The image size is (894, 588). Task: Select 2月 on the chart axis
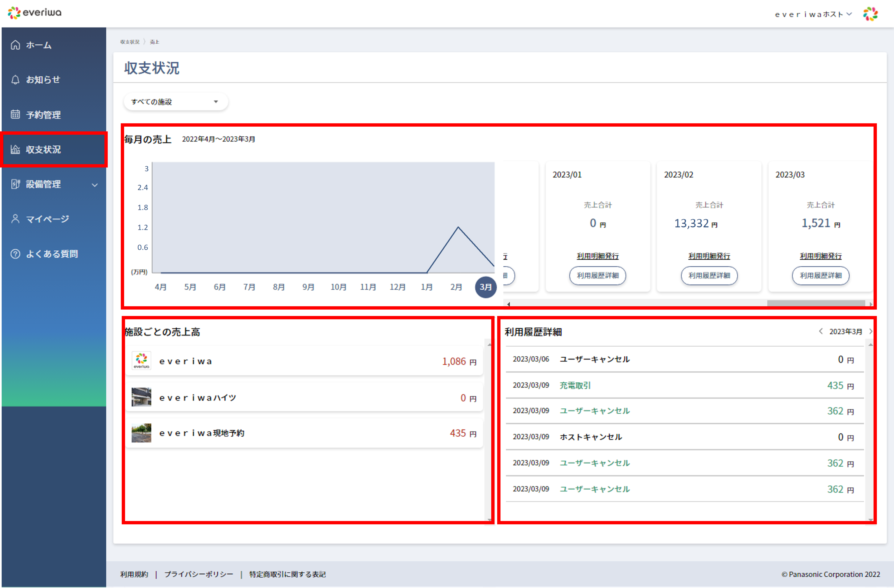tap(456, 287)
